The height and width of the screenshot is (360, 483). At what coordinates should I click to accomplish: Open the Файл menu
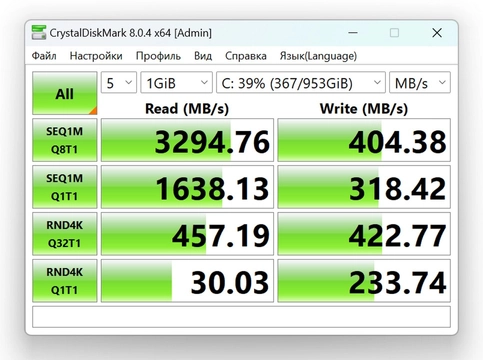click(44, 56)
